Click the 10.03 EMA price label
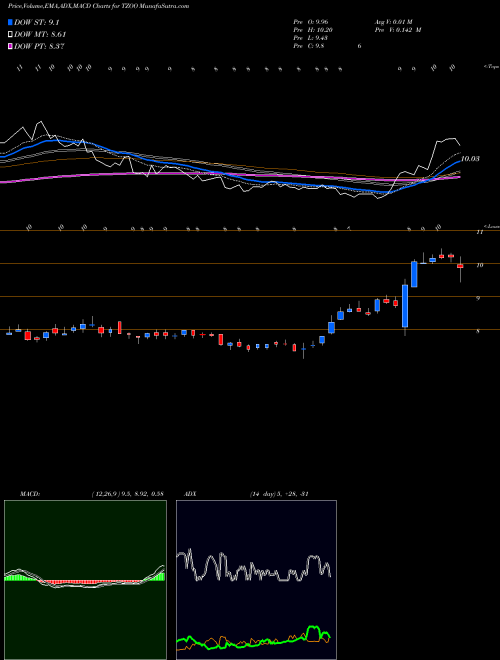The height and width of the screenshot is (660, 500). (470, 159)
